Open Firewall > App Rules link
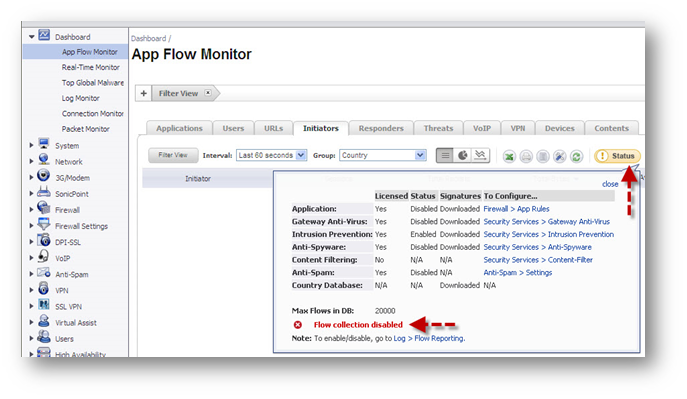 (516, 209)
